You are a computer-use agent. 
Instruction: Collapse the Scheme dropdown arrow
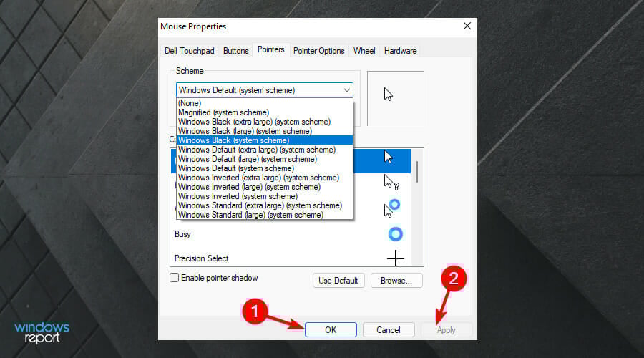tap(346, 90)
